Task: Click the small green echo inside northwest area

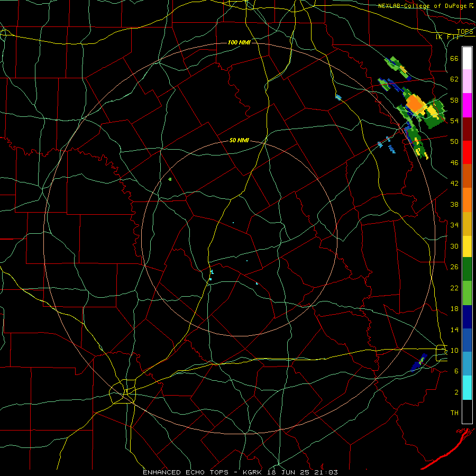Action: tap(170, 179)
